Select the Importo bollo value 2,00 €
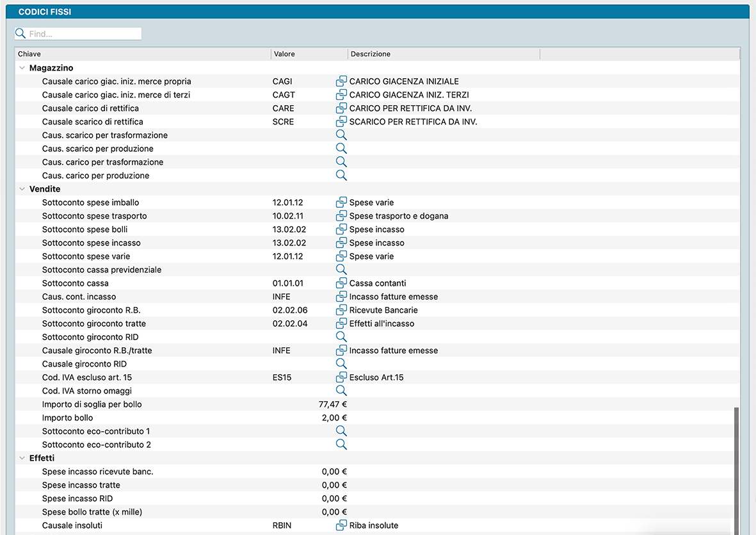Image resolution: width=756 pixels, height=535 pixels. (334, 418)
